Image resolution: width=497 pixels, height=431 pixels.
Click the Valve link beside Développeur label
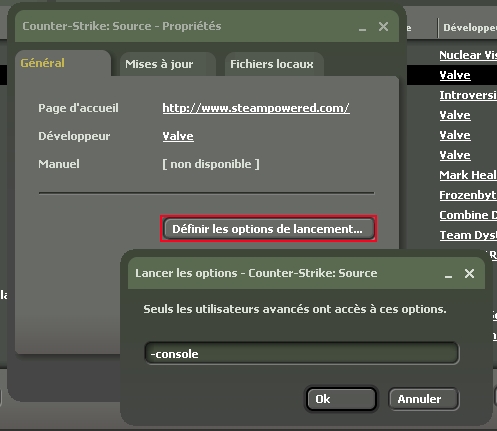[x=178, y=136]
